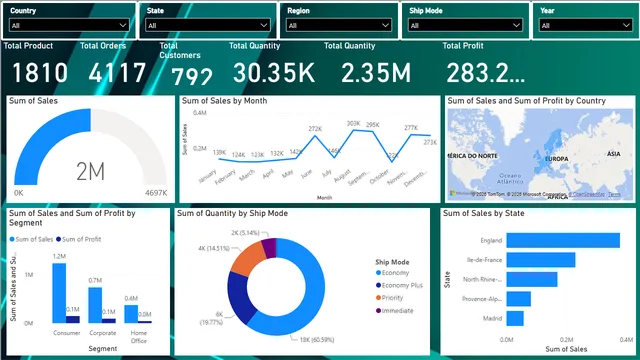This screenshot has width=640, height=360.
Task: Click the Consumer profit bar 0.1M
Action: pos(73,320)
